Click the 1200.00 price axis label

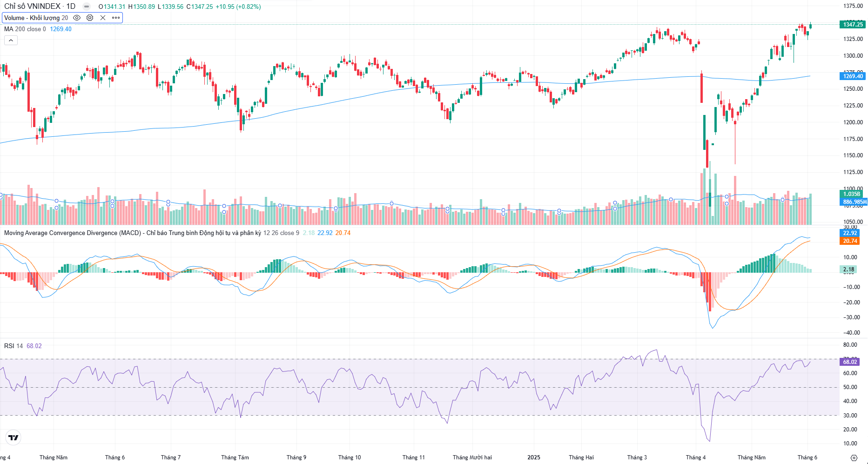(853, 122)
